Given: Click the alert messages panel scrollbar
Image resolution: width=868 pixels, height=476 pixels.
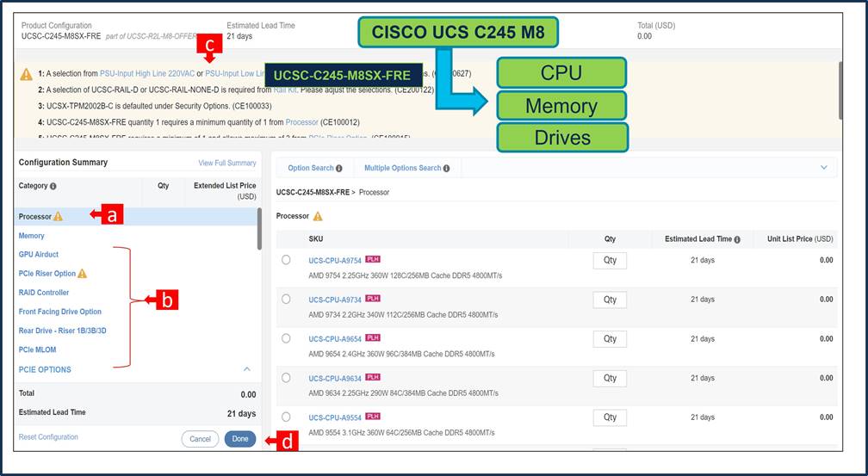Looking at the screenshot, I should (x=840, y=90).
